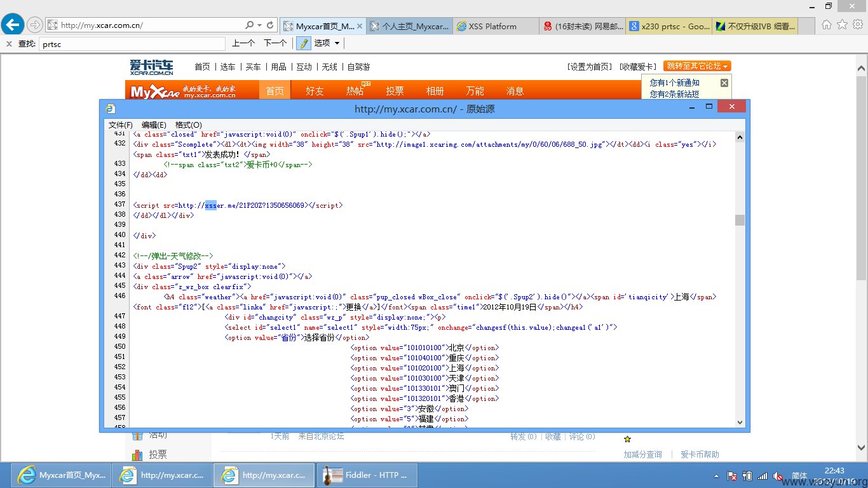Open the 选车 link in top navigation
Screen dimensions: 868x488
pos(228,67)
